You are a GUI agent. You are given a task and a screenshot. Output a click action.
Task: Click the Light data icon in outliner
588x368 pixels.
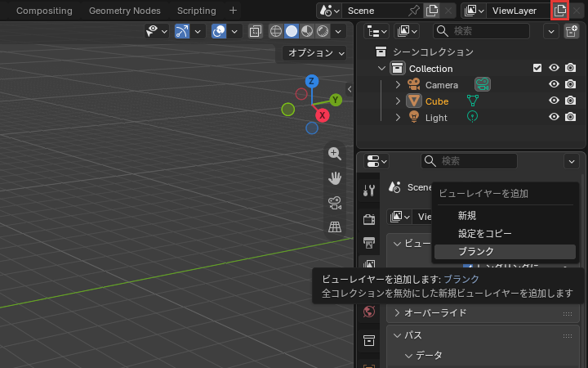coord(473,117)
